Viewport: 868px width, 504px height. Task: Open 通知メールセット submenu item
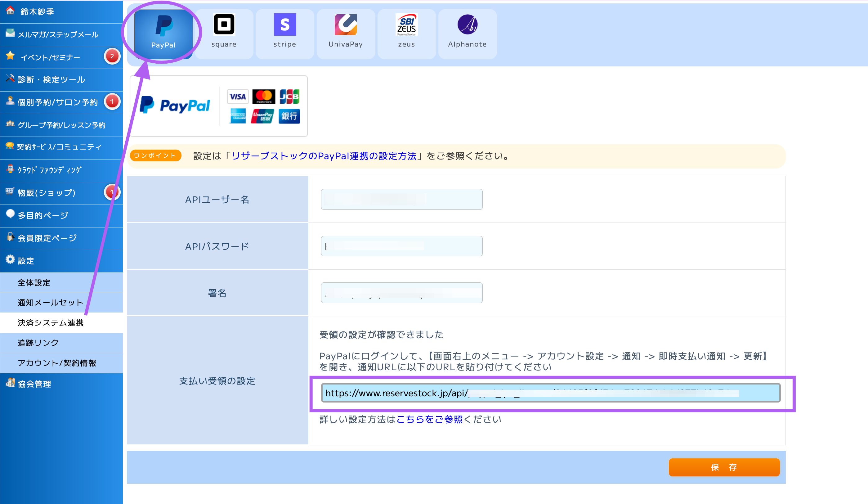[x=61, y=303]
